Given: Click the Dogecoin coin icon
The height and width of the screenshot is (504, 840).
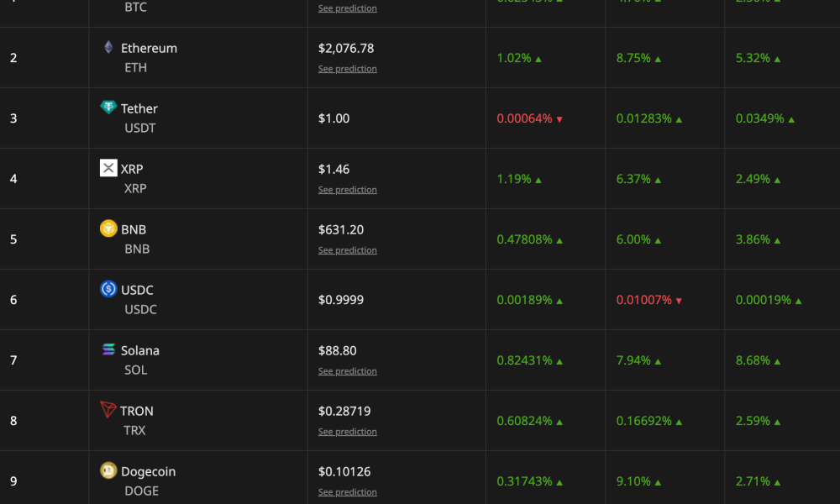Looking at the screenshot, I should point(108,471).
